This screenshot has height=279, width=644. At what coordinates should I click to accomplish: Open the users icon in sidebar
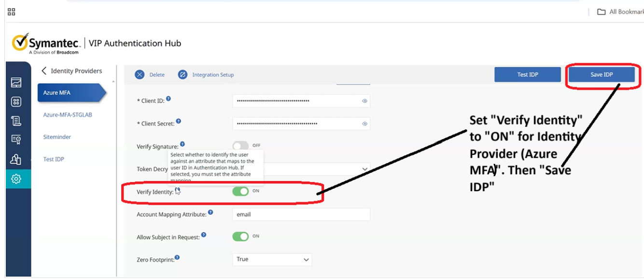tap(16, 159)
